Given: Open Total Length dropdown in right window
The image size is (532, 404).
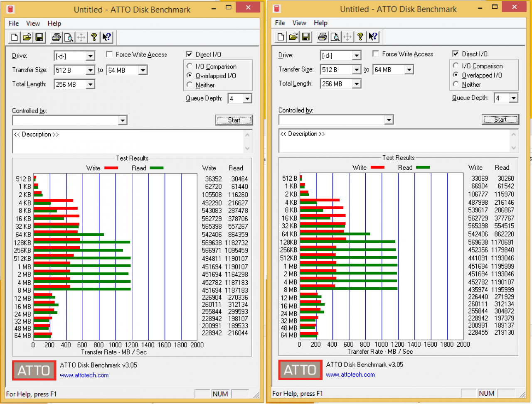Looking at the screenshot, I should click(x=357, y=84).
